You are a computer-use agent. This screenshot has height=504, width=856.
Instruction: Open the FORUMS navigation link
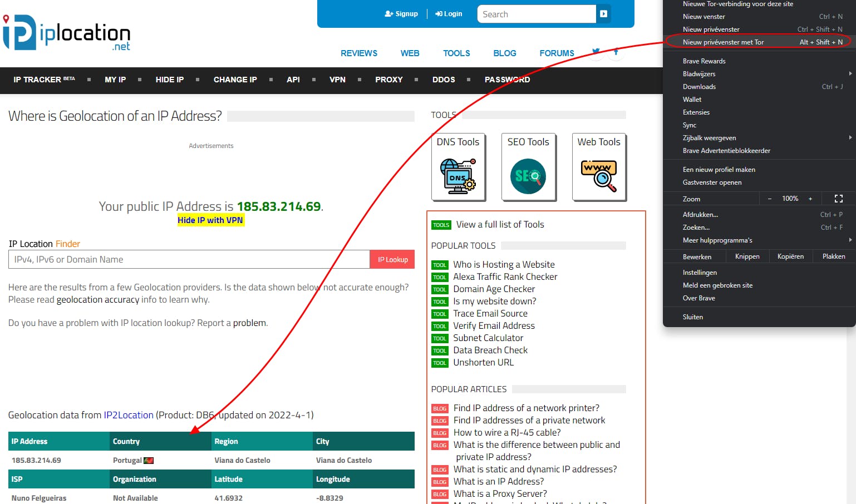(x=557, y=53)
